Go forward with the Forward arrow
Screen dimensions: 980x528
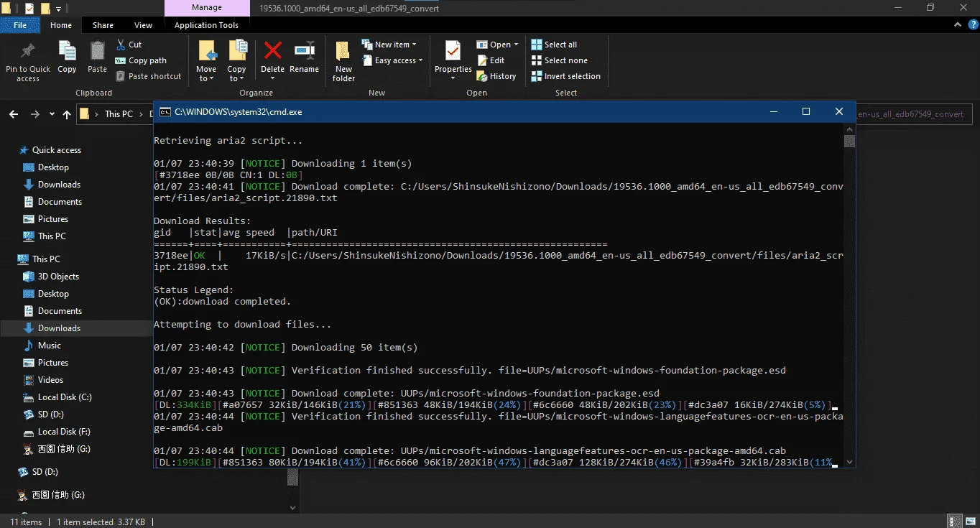34,114
